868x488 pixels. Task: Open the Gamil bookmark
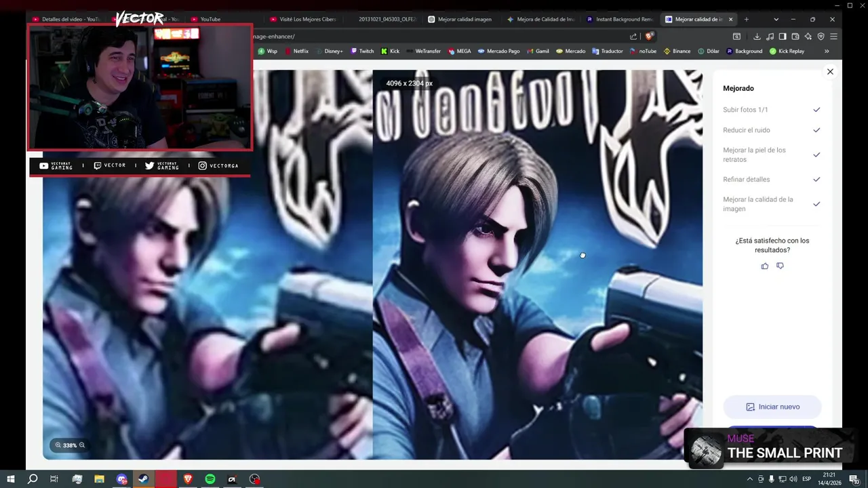pos(538,51)
